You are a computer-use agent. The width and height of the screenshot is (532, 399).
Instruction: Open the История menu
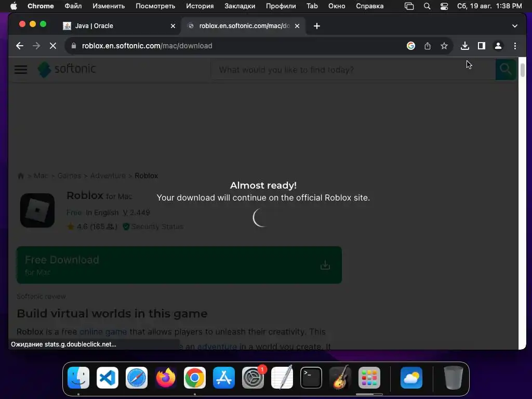pos(200,6)
